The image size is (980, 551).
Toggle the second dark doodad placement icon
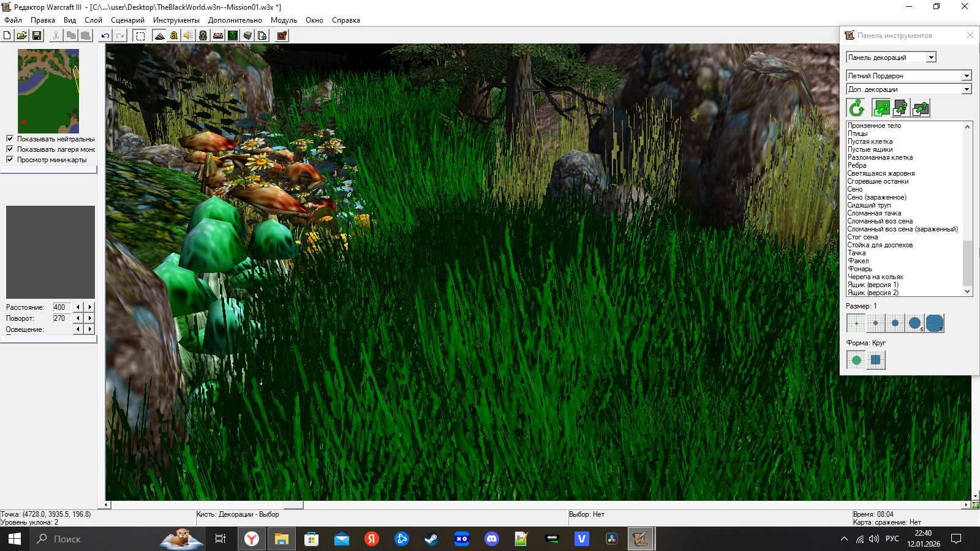tap(901, 108)
